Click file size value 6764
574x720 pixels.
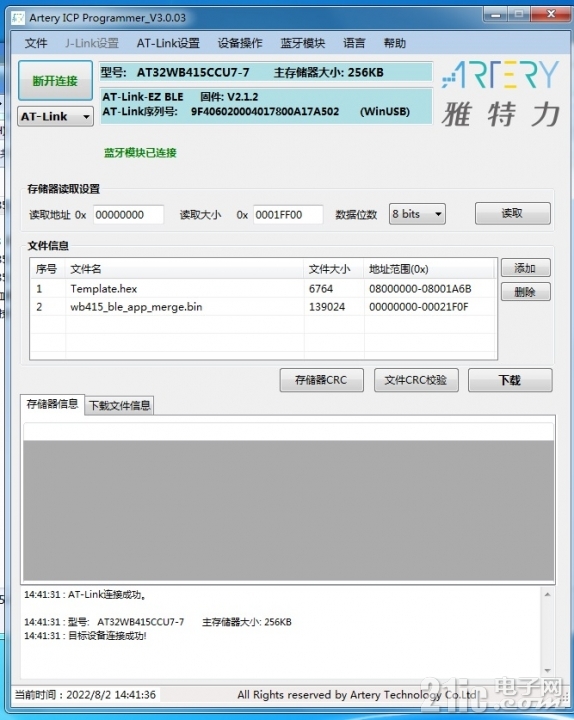click(x=321, y=289)
